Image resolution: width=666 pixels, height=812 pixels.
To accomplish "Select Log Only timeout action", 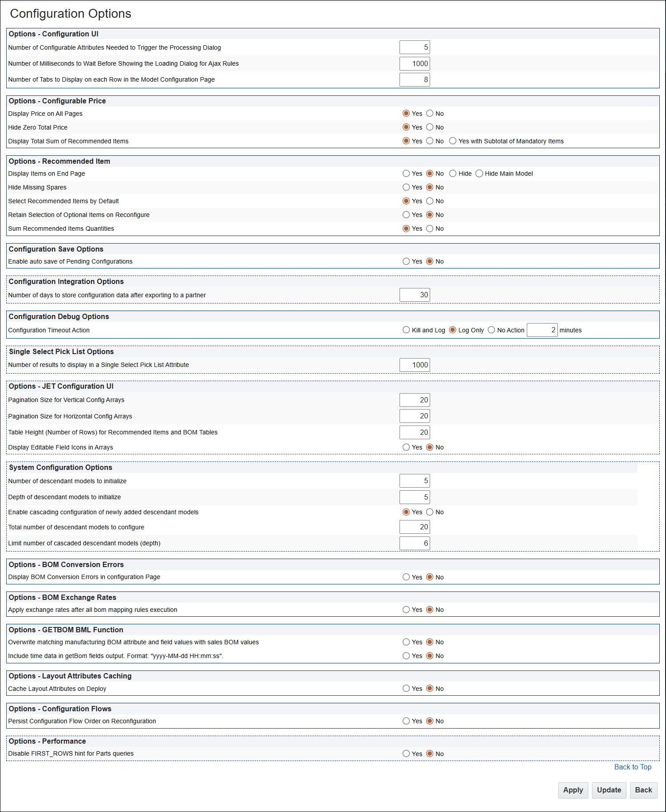I will point(453,330).
